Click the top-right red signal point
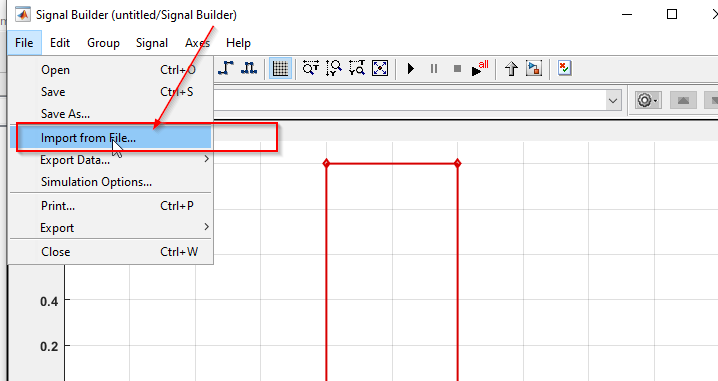This screenshot has height=381, width=718. click(x=457, y=163)
